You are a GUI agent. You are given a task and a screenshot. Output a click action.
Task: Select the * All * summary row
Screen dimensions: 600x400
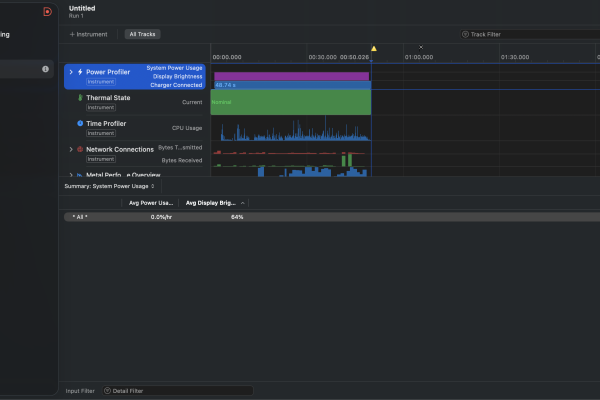[x=80, y=216]
